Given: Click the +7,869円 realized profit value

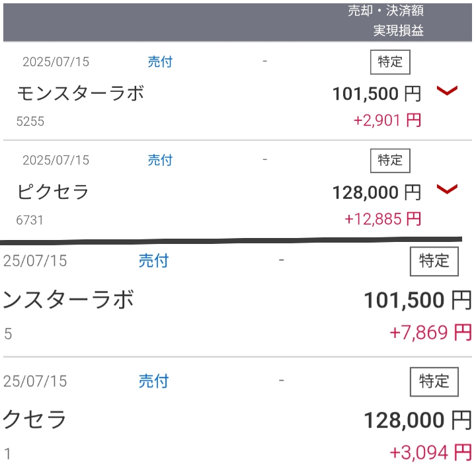Looking at the screenshot, I should (430, 332).
